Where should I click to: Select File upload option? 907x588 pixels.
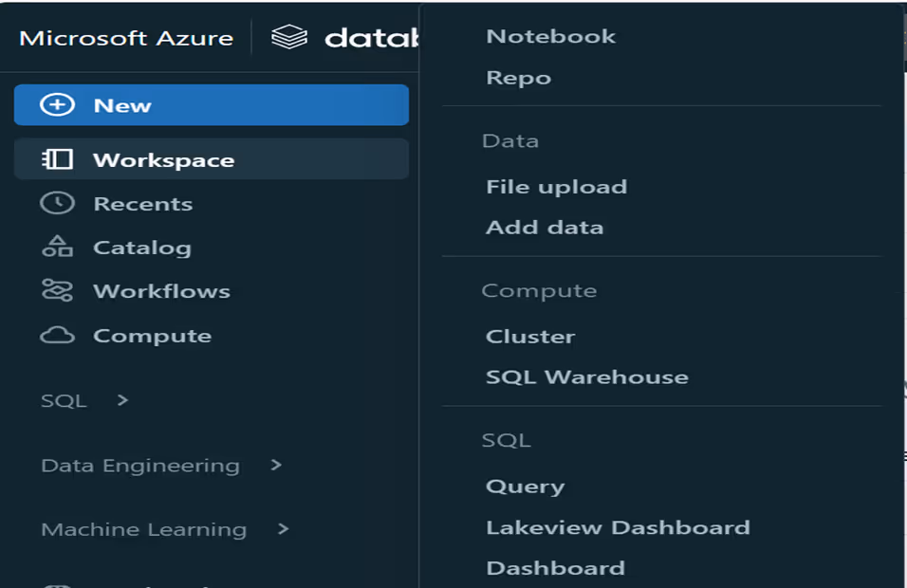tap(557, 187)
